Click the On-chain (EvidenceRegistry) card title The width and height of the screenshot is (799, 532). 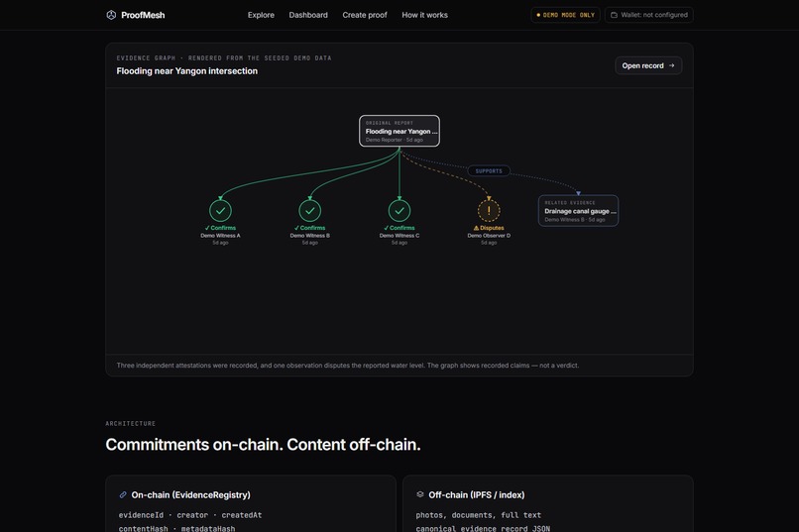190,494
